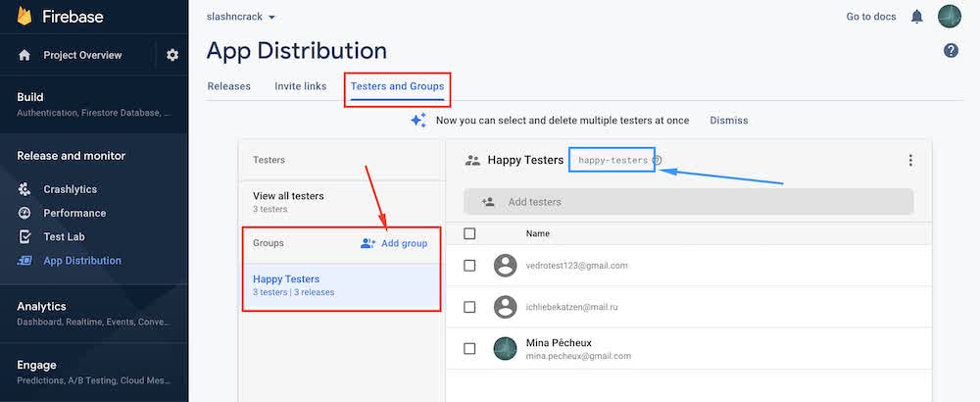
Task: Click the help question mark icon
Action: (951, 51)
